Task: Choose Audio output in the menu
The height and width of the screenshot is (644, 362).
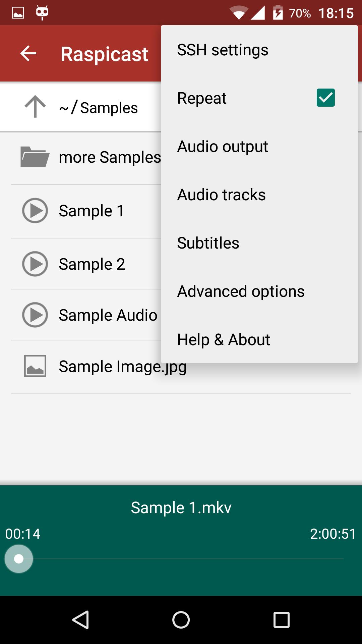Action: click(x=259, y=147)
